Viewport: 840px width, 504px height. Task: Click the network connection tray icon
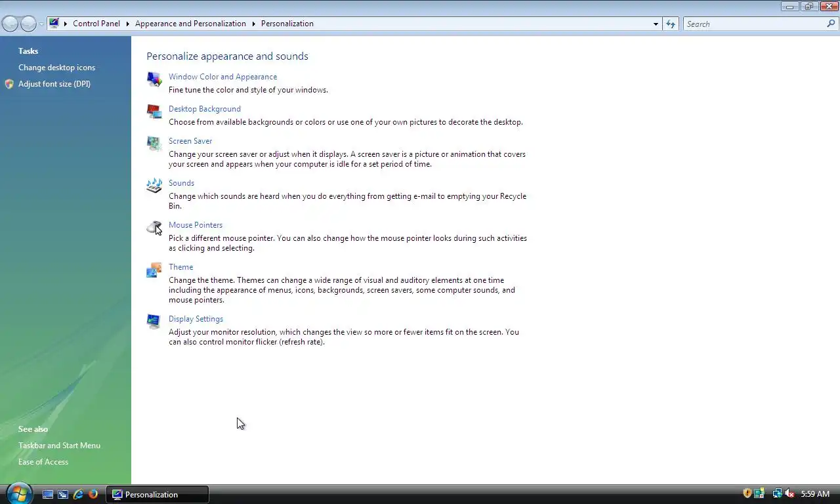pos(778,493)
